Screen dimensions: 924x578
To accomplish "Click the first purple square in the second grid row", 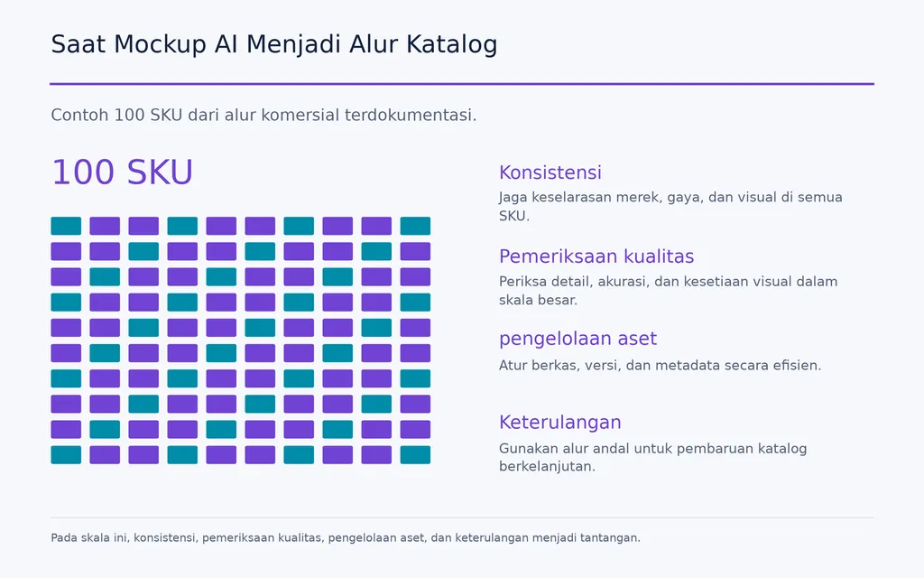I will [x=66, y=251].
